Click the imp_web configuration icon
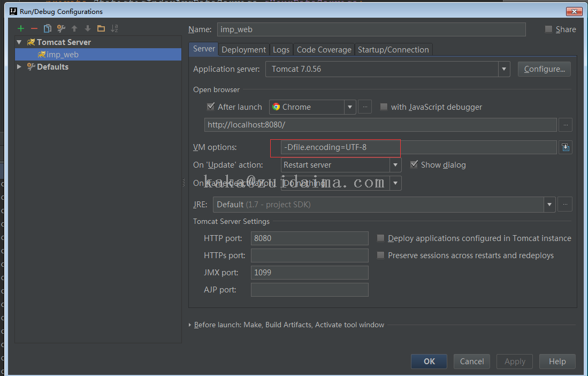 (41, 55)
